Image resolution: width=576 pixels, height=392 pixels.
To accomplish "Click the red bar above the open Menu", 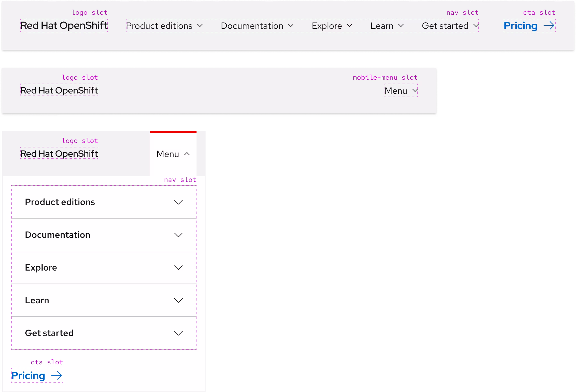I will (173, 132).
